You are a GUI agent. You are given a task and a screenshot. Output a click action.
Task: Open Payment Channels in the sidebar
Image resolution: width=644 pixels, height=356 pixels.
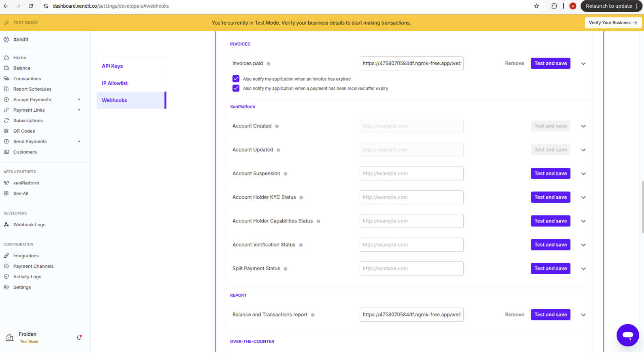point(33,266)
